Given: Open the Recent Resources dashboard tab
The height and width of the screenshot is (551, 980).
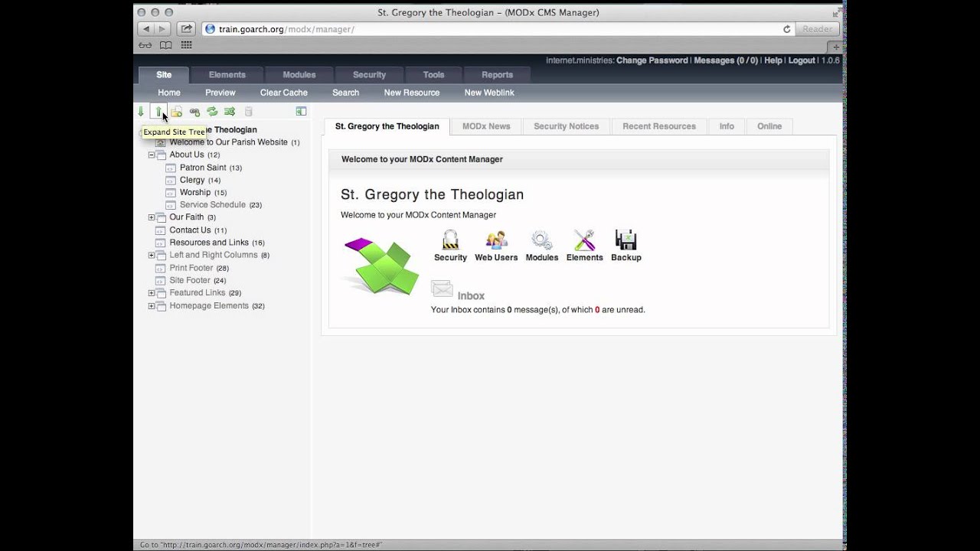Looking at the screenshot, I should pos(659,126).
